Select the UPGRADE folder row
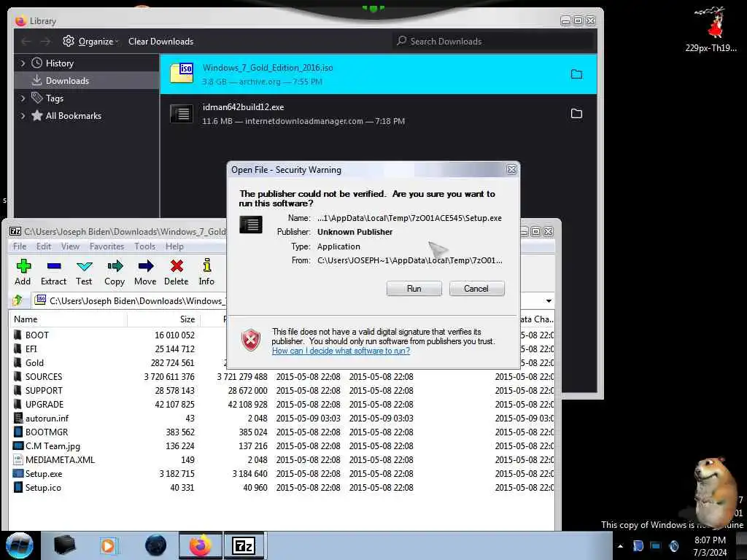747x560 pixels. 282,404
